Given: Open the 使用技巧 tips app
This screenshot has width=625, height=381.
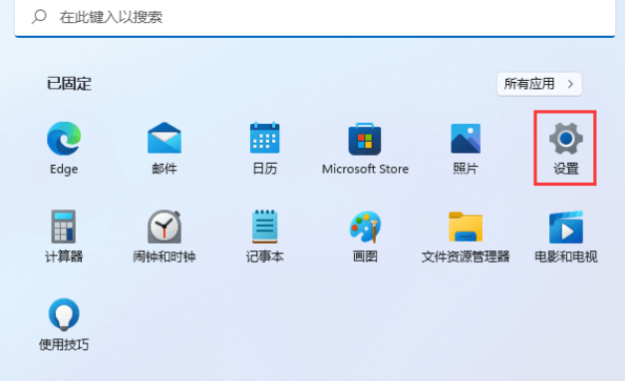Looking at the screenshot, I should pos(64,314).
